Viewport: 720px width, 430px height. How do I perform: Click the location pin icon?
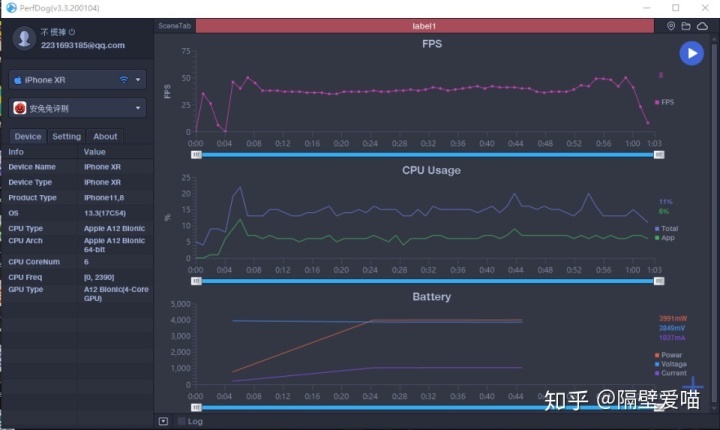671,26
